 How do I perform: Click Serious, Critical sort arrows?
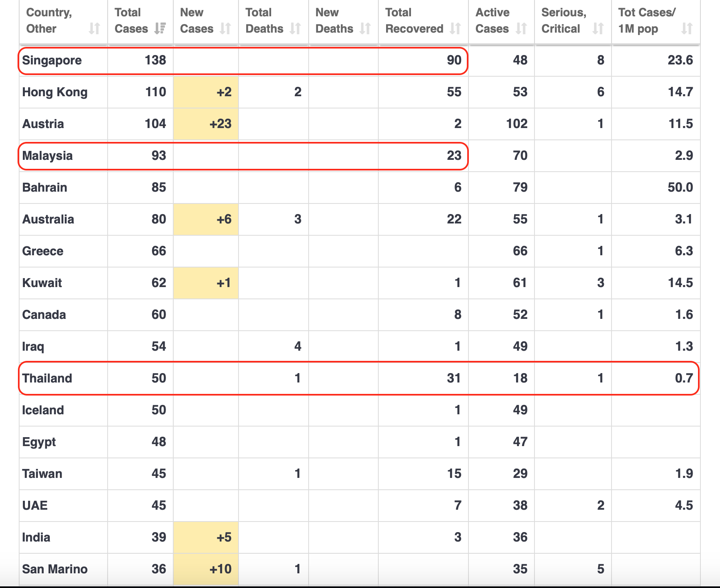pos(598,29)
